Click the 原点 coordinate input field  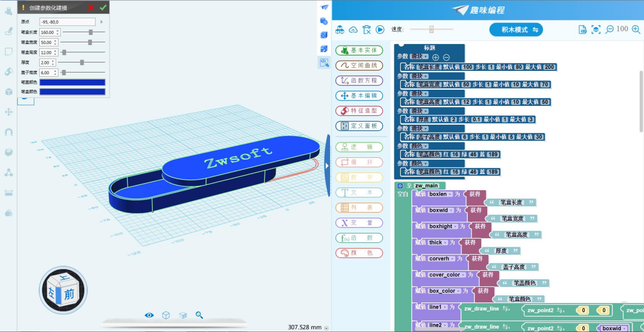(x=67, y=22)
